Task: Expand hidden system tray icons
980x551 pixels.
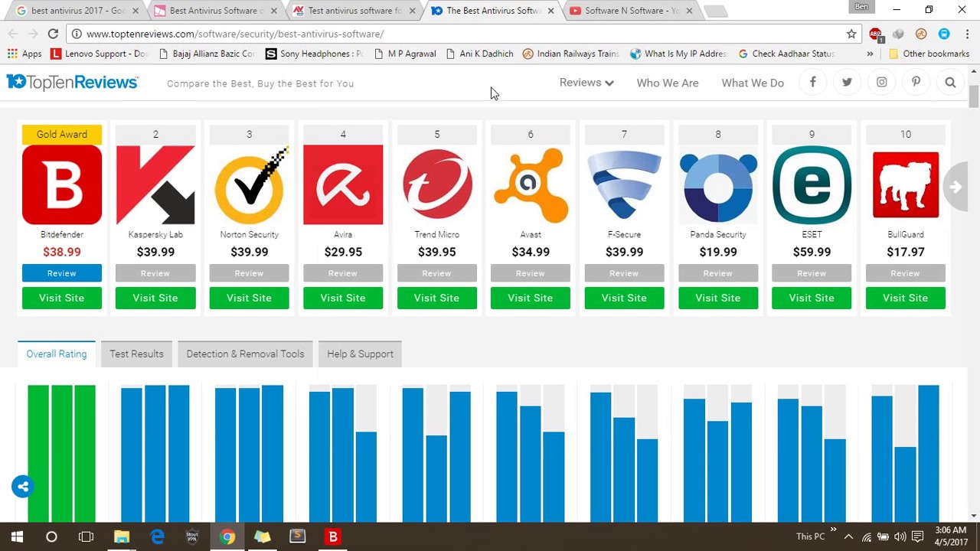Action: [848, 536]
